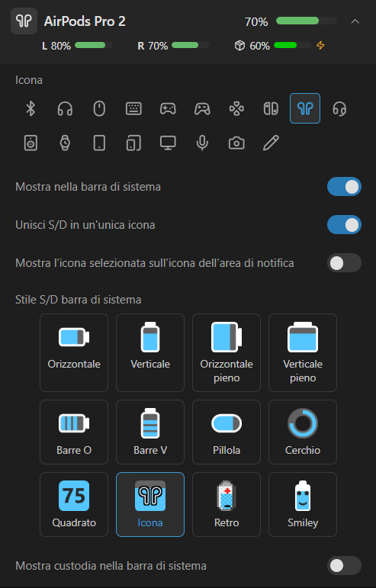Select the highlighted AirPods earbuds icon

pyautogui.click(x=305, y=108)
